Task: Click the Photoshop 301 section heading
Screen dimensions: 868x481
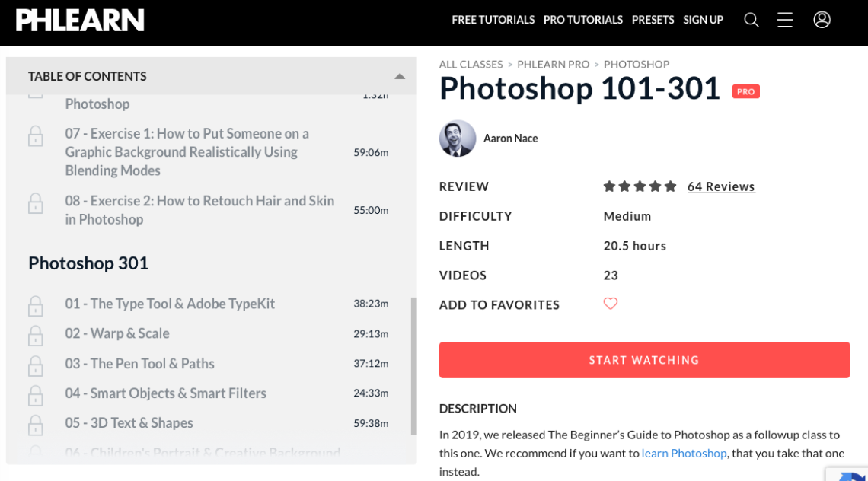Action: (88, 263)
